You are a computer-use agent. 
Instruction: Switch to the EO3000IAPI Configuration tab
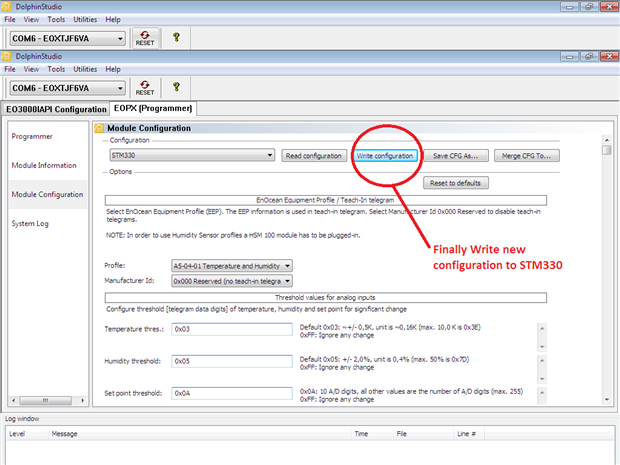56,108
